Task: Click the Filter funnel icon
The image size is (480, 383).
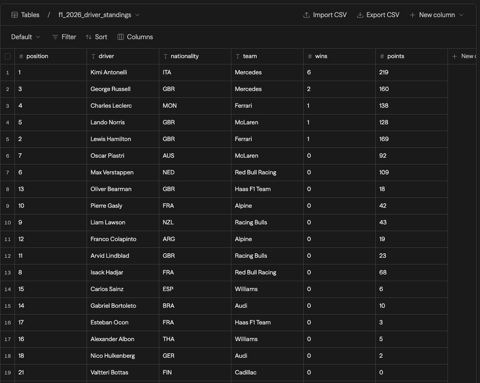Action: 55,37
